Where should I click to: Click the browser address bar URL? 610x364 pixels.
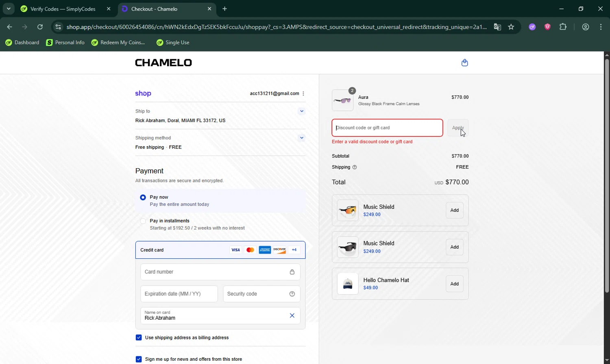(x=277, y=27)
